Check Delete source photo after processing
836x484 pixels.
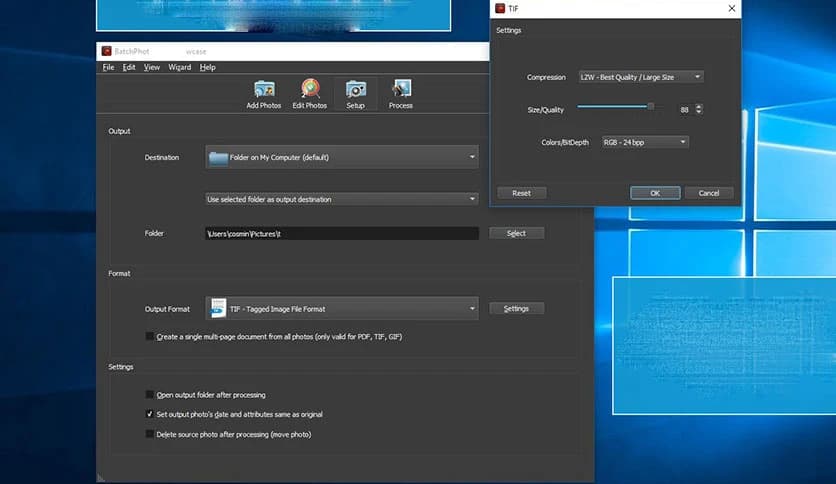click(150, 434)
